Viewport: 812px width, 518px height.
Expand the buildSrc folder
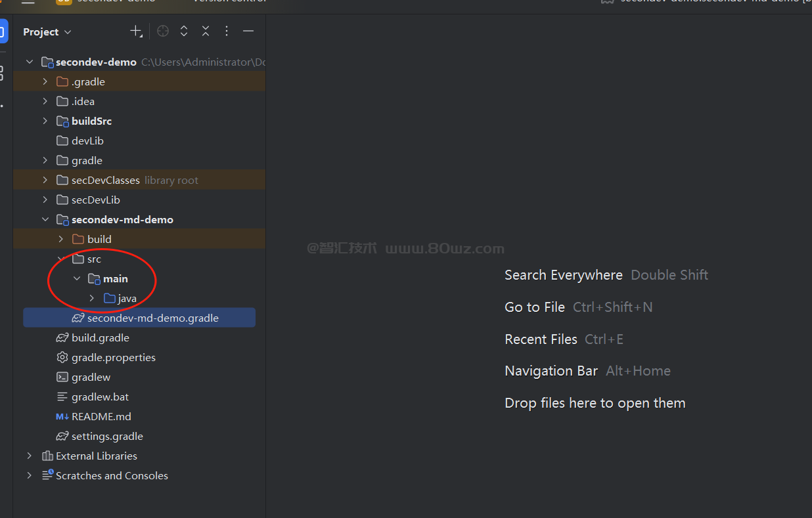[45, 121]
